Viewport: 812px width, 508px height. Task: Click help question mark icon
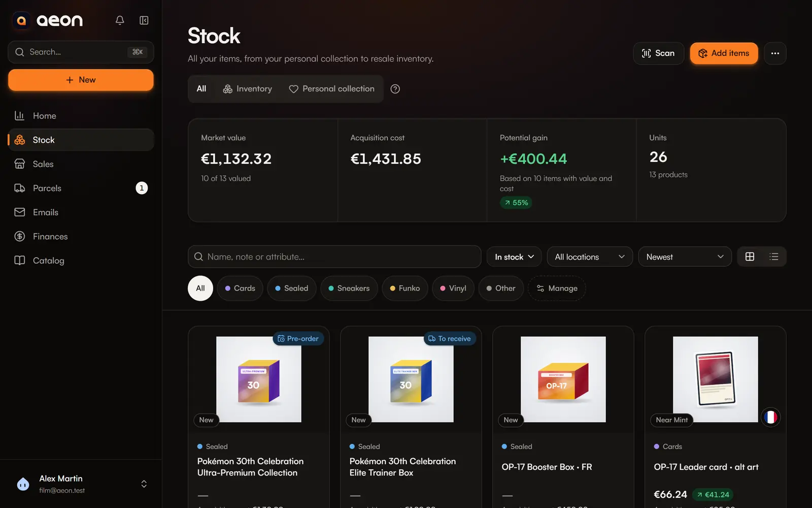point(395,89)
